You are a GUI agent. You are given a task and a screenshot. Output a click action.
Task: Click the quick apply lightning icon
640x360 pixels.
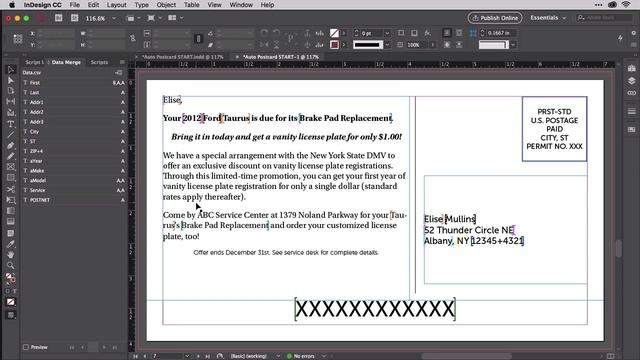620,38
